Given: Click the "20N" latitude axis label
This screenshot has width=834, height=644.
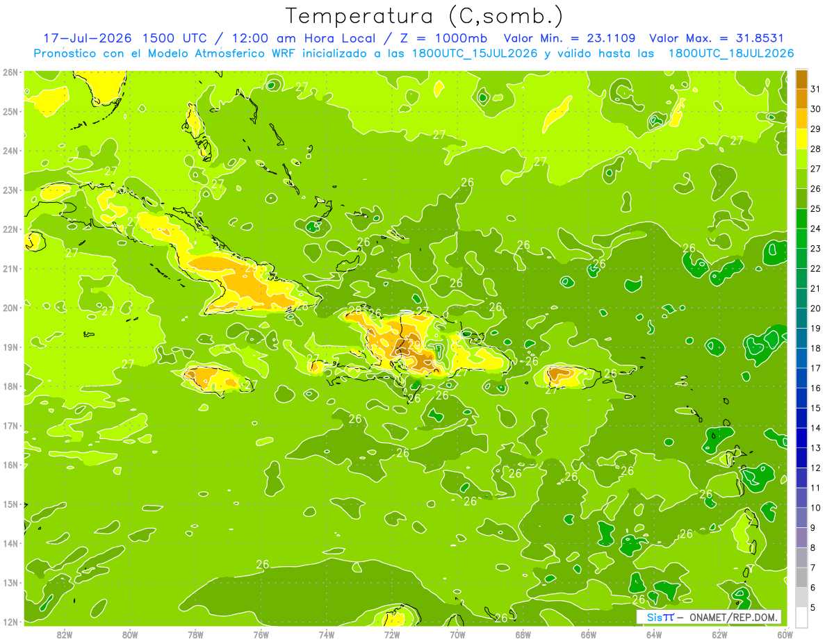Looking at the screenshot, I should pyautogui.click(x=10, y=308).
